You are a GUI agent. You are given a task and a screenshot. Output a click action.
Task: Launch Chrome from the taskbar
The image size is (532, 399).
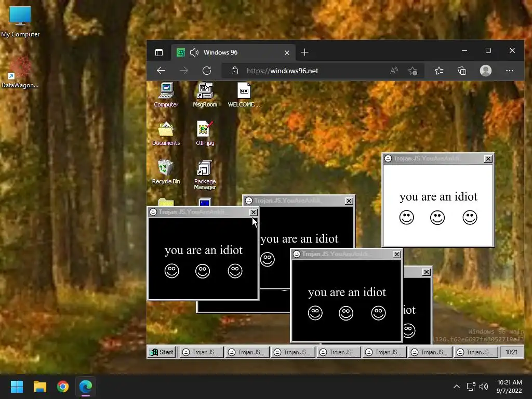click(63, 387)
